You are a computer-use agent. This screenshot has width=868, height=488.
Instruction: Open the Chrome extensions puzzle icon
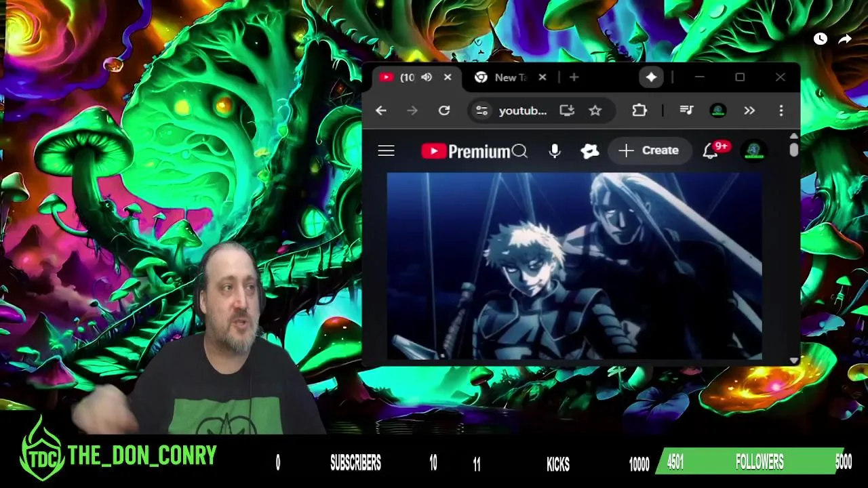click(x=639, y=110)
